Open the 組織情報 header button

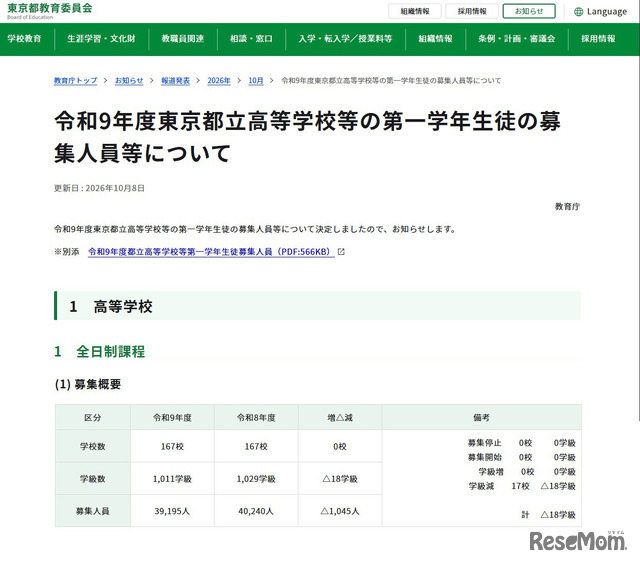click(x=415, y=11)
